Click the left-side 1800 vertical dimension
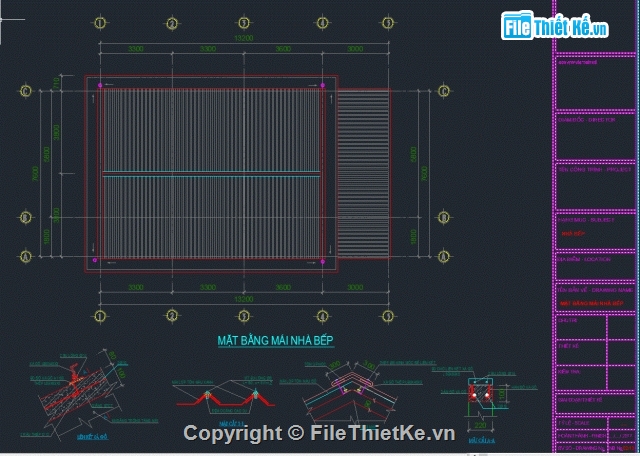The height and width of the screenshot is (456, 640). point(46,237)
